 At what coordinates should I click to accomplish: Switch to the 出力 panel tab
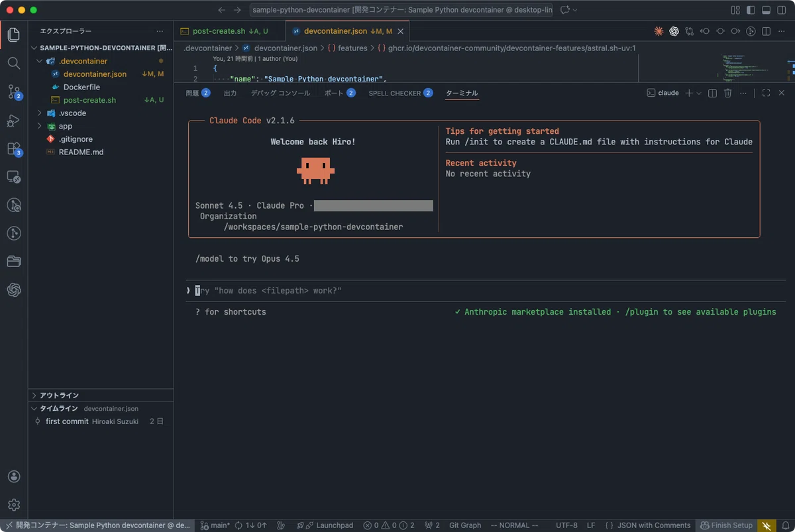[230, 93]
